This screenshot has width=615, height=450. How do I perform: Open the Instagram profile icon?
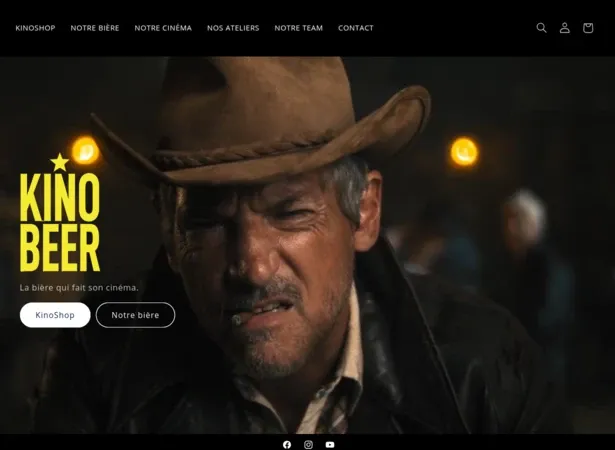point(308,444)
